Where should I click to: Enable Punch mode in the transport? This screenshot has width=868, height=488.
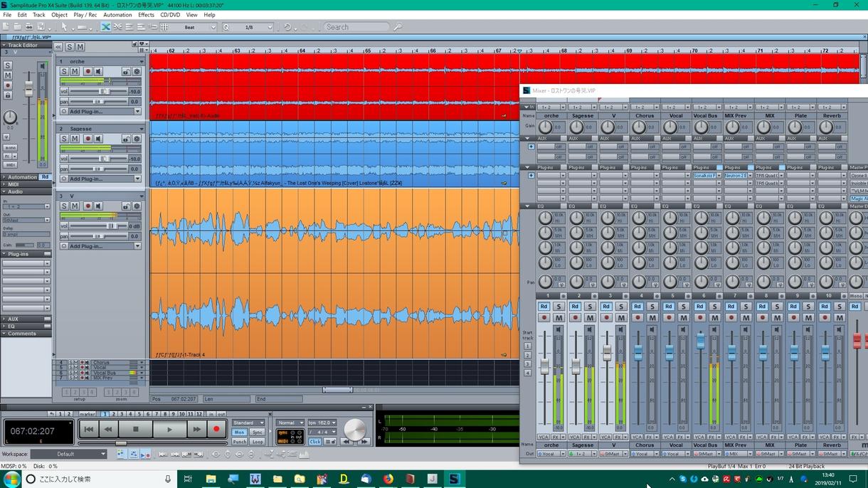point(240,442)
